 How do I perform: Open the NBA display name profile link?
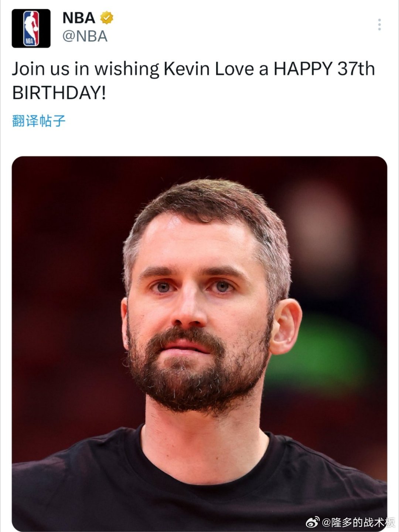pos(79,18)
